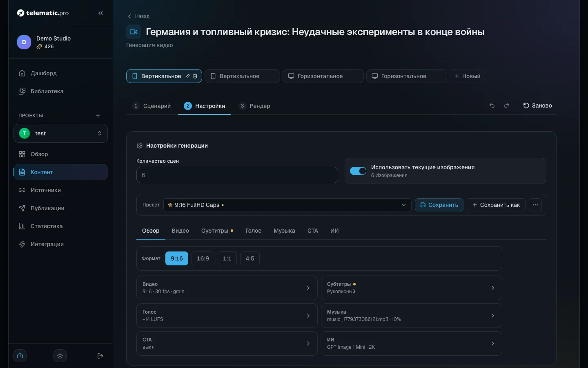Select the 9:16 format option
The image size is (588, 368).
[177, 258]
